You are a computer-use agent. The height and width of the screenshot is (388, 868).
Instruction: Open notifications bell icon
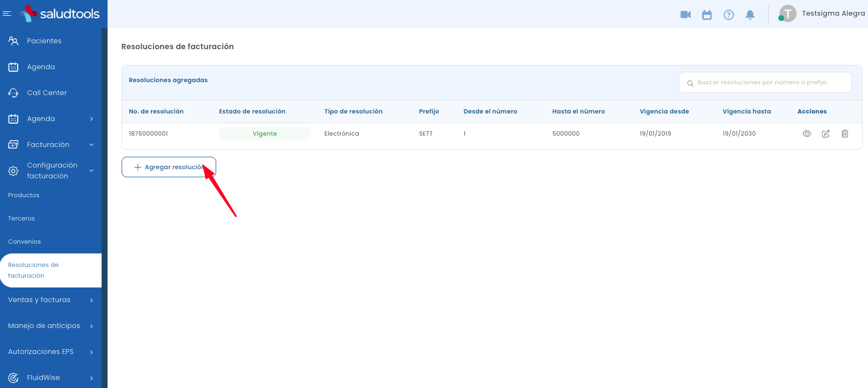tap(750, 15)
